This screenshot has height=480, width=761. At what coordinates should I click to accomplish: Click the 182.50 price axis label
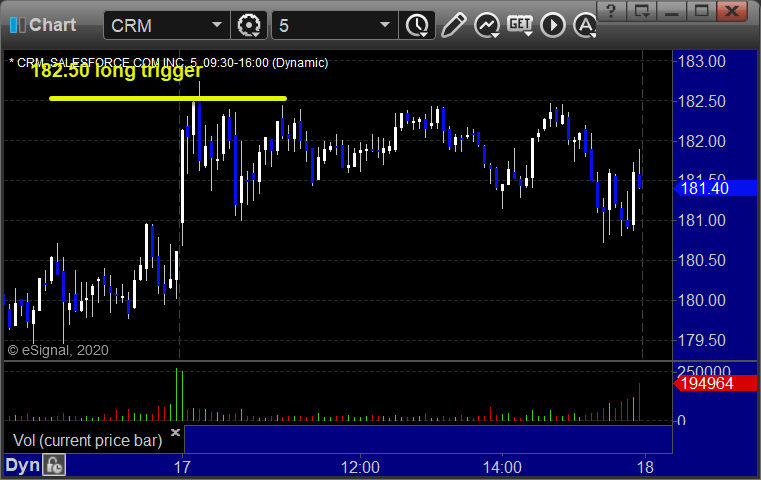701,101
